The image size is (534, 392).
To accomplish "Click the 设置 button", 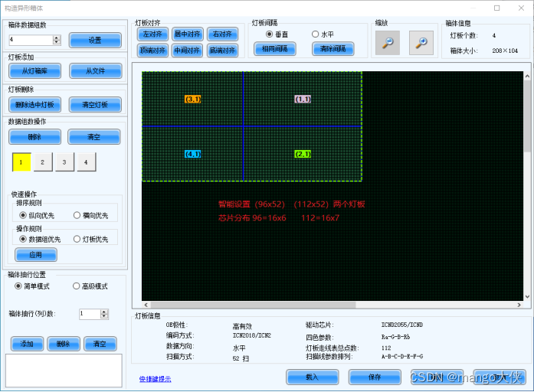I will click(x=95, y=40).
